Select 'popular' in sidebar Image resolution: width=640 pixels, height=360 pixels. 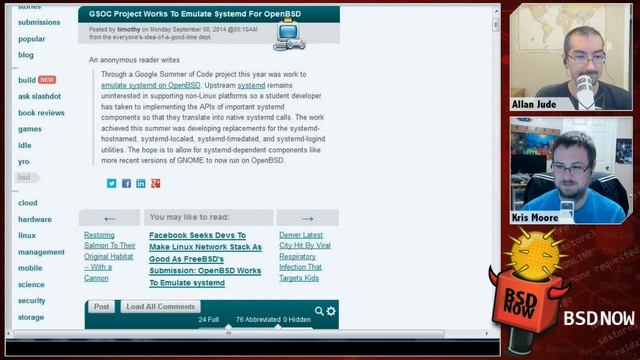click(31, 39)
